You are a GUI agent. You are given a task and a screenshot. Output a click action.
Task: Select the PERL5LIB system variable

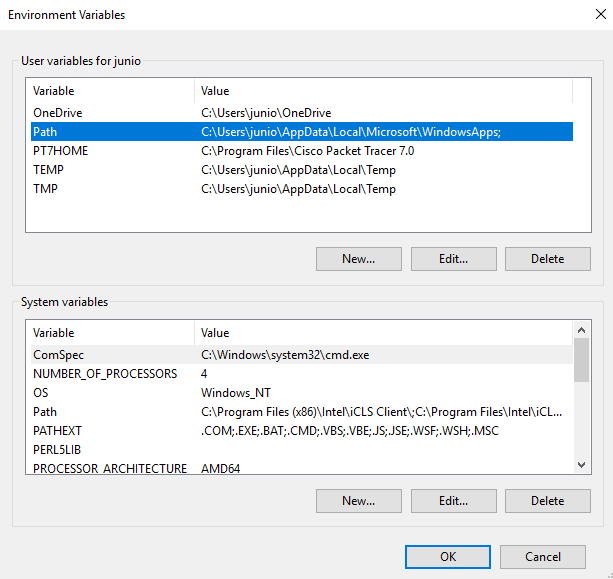click(302, 450)
